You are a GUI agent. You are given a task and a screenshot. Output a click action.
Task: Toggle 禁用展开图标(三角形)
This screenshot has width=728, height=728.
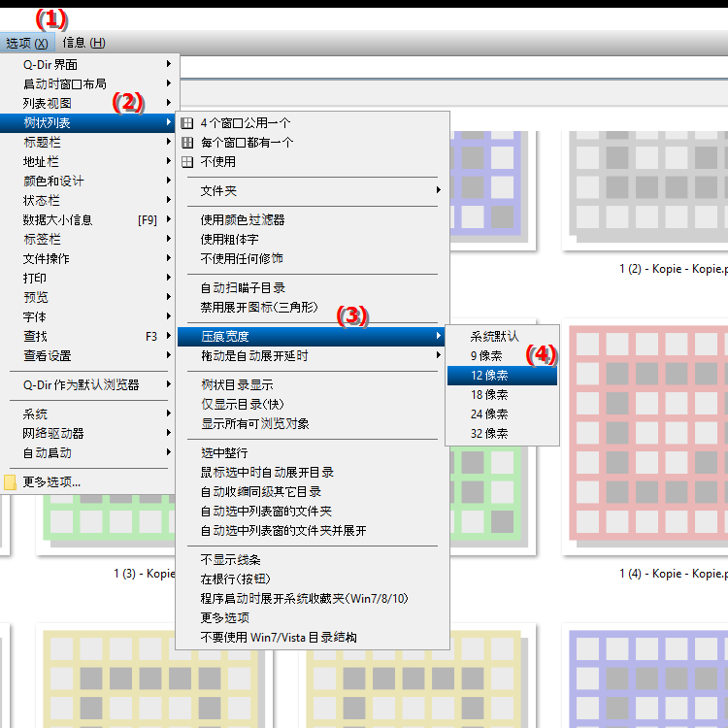(x=312, y=308)
